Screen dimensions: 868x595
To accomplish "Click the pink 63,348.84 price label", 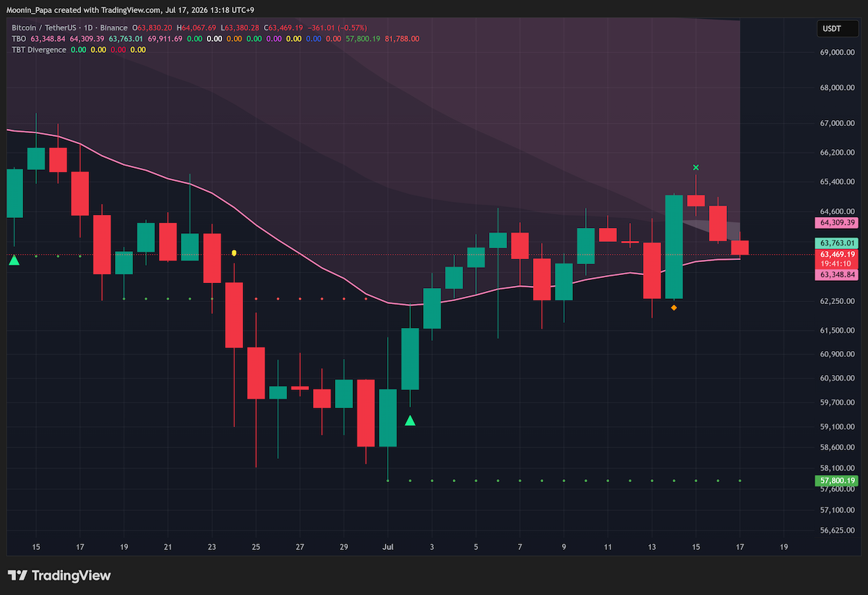I will click(x=837, y=275).
